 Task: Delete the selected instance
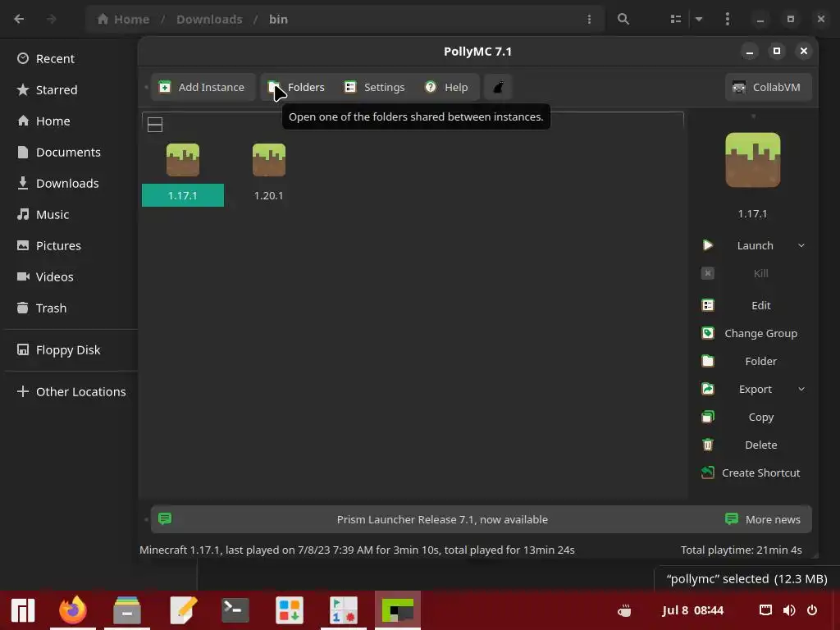coord(753,445)
